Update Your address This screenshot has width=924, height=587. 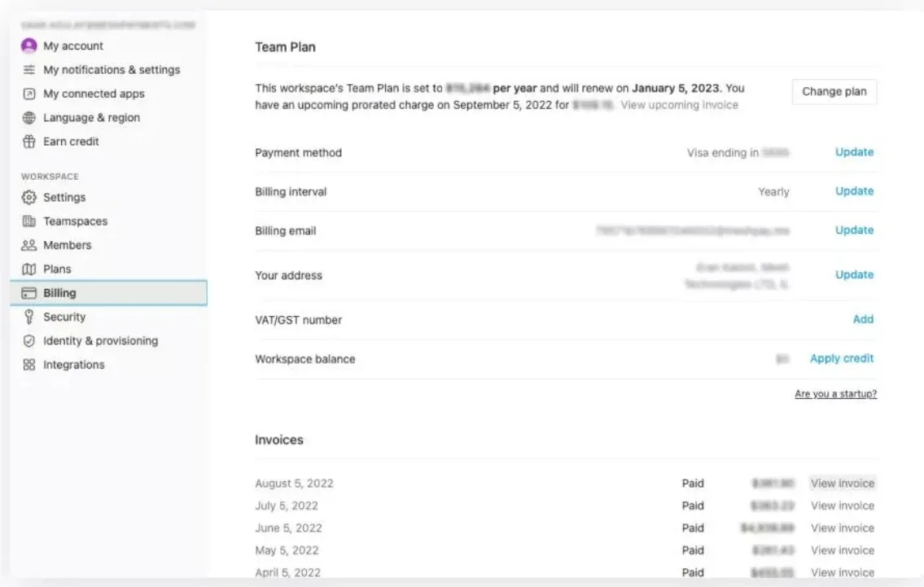click(x=854, y=274)
